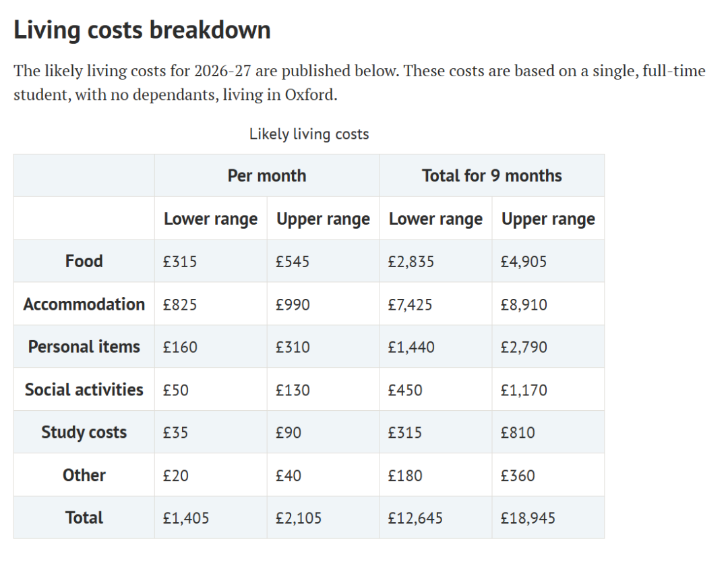
Task: Click the £1,405 monthly total cell
Action: [187, 518]
